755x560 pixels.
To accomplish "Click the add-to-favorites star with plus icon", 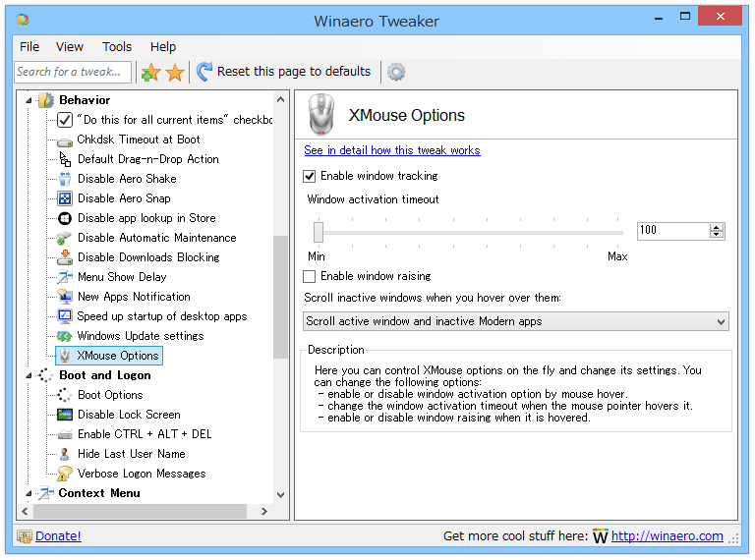I will coord(150,73).
